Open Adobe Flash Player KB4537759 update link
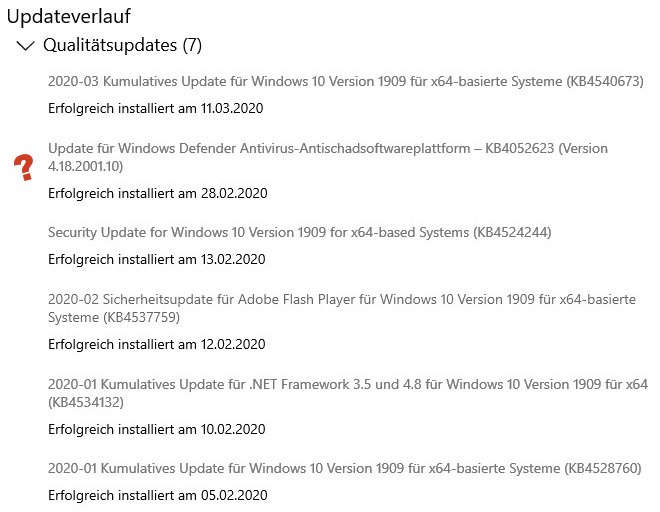Viewport: 660px width, 512px height. pos(342,308)
